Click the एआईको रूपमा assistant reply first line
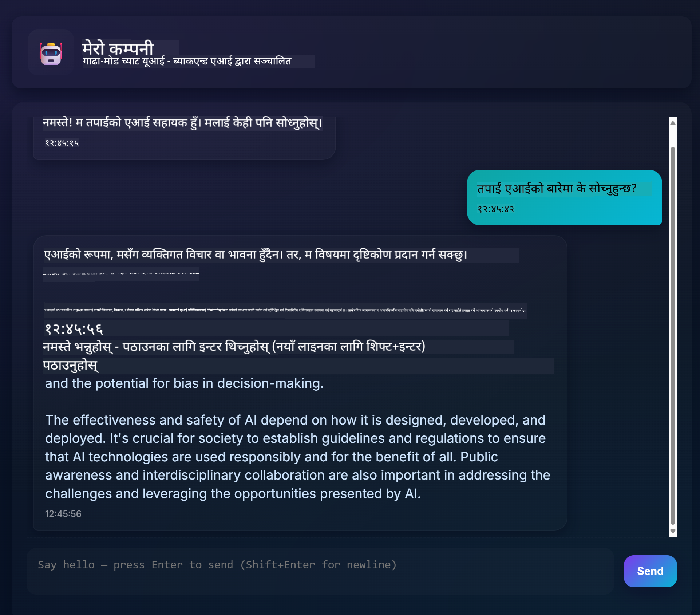The height and width of the screenshot is (615, 700). click(256, 255)
